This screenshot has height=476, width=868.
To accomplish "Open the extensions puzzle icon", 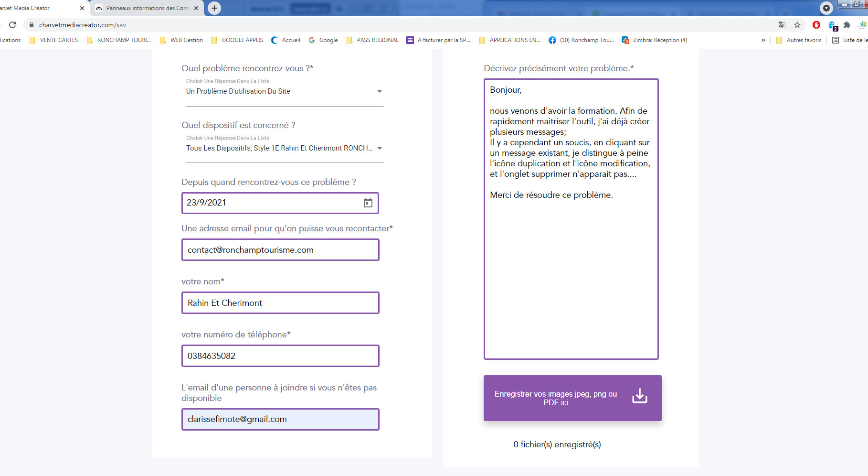I will [x=847, y=25].
